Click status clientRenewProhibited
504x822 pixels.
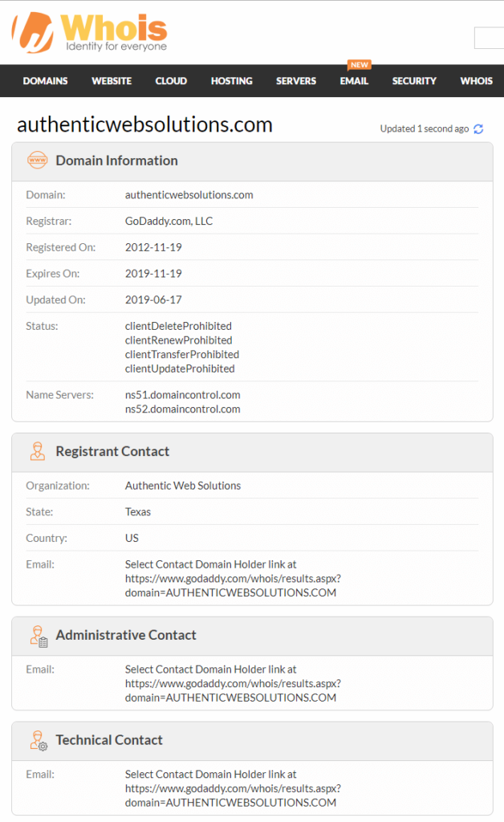pos(179,340)
